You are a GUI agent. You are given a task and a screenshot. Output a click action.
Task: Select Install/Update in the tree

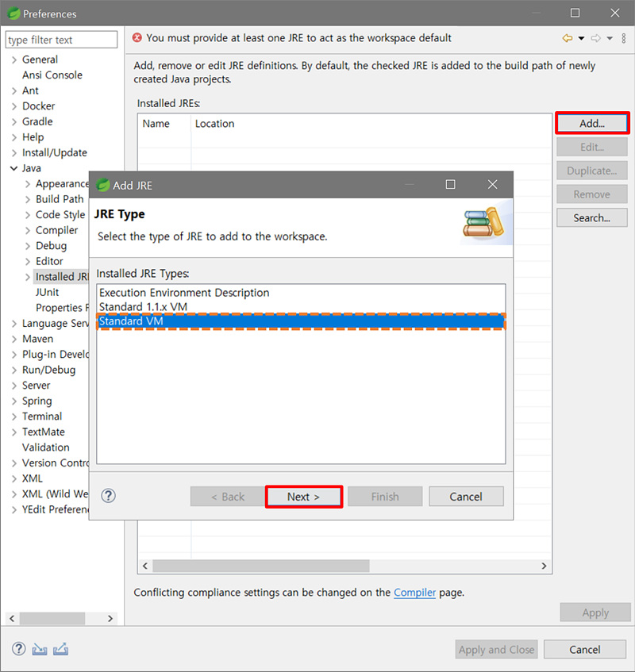(x=55, y=152)
